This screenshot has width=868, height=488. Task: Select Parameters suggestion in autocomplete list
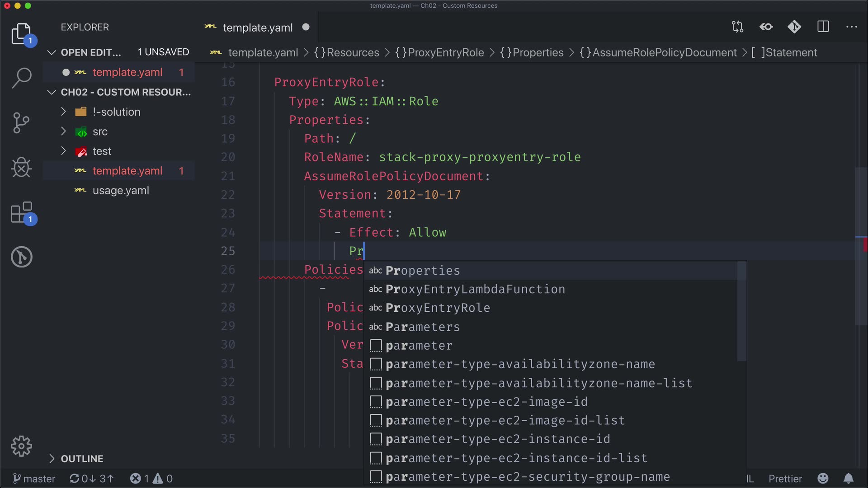tap(422, 327)
